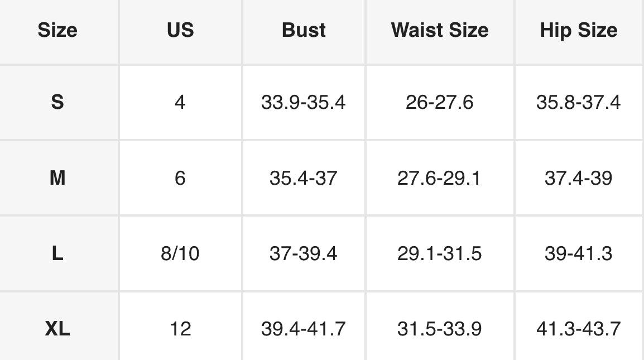This screenshot has width=644, height=360.
Task: Click the US column header
Action: point(180,30)
